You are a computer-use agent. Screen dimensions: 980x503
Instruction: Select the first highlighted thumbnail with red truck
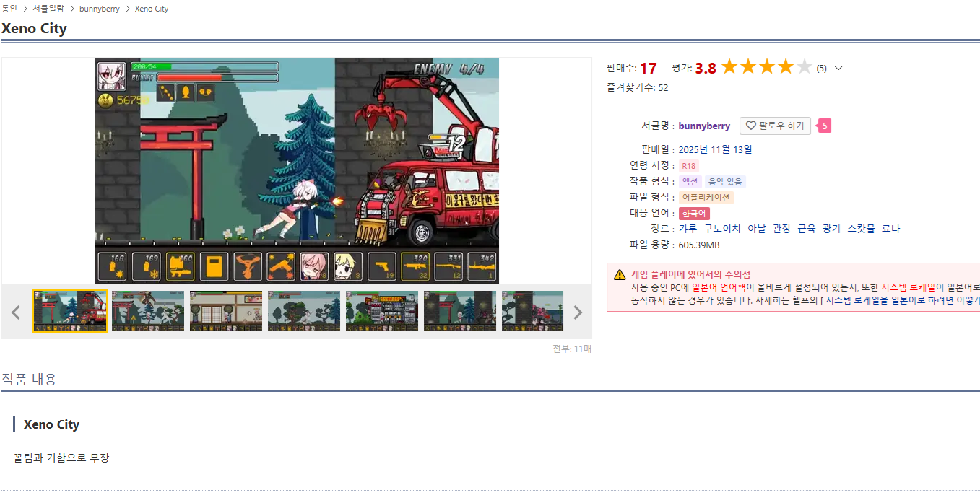point(70,311)
